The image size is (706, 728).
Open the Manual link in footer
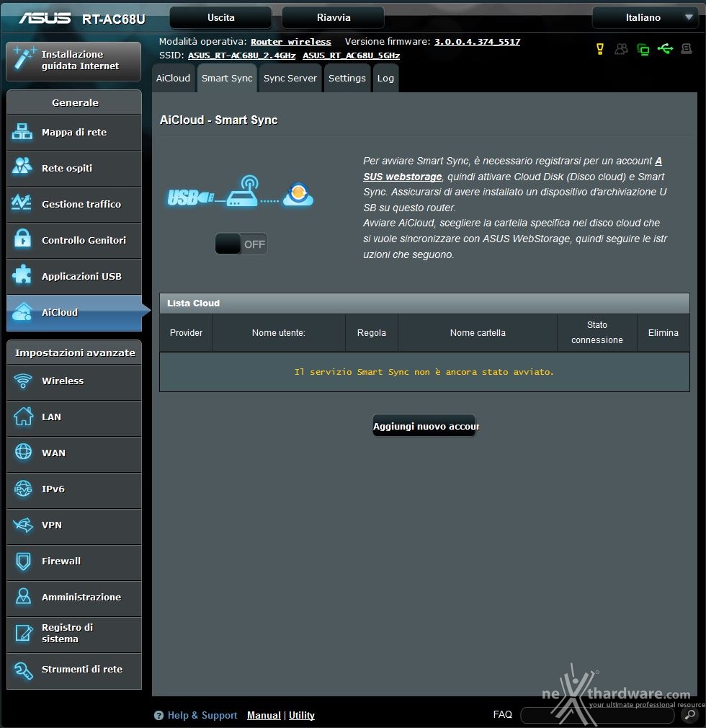tap(264, 716)
